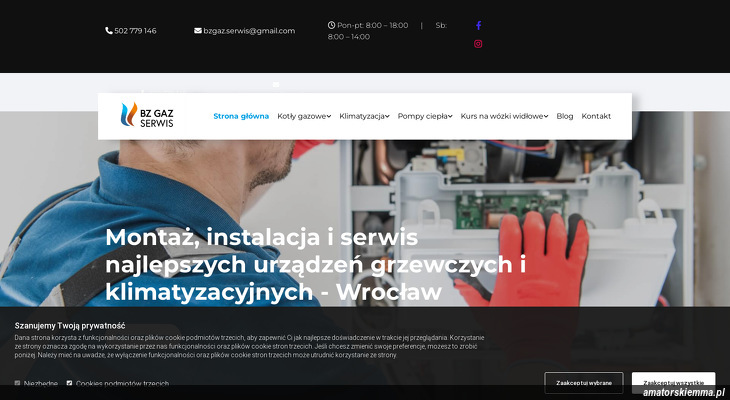Open the Kontakt menu item
The width and height of the screenshot is (730, 400).
[x=596, y=116]
